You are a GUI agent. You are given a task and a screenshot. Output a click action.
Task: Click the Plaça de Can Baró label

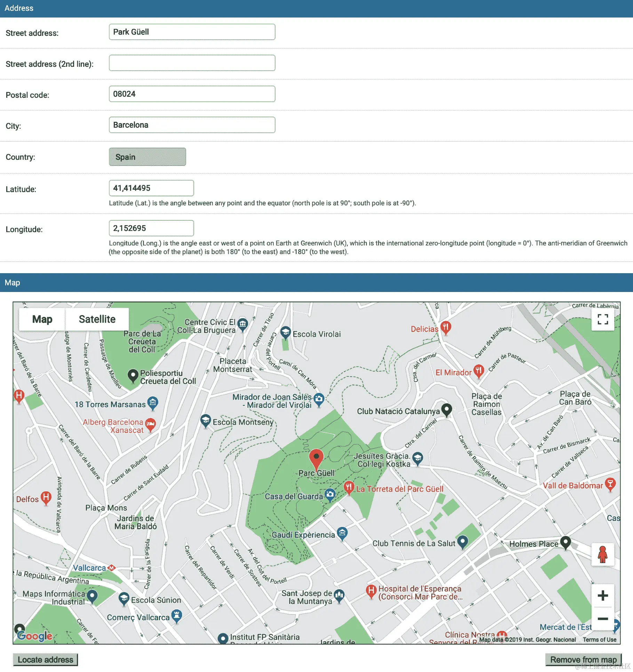(575, 398)
